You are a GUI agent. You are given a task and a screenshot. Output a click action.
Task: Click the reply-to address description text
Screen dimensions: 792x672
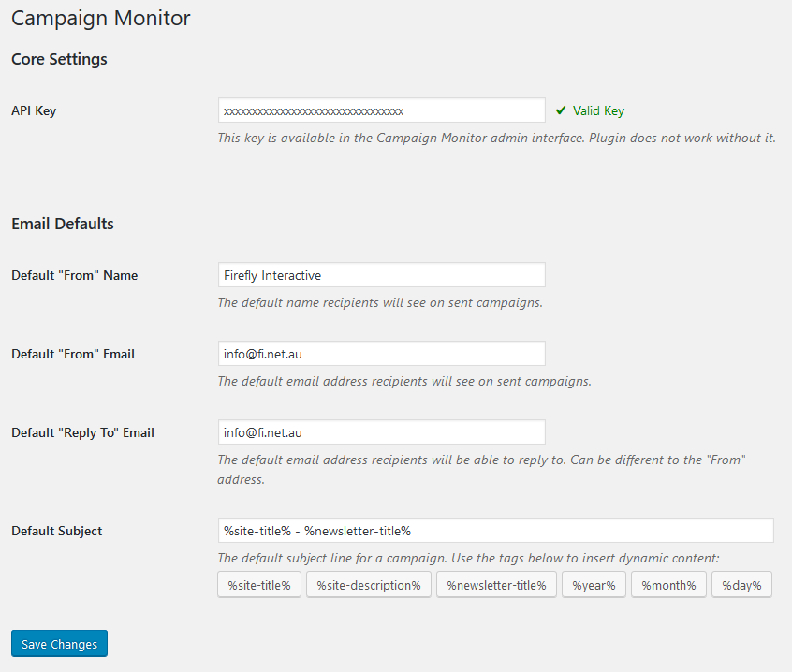click(x=481, y=470)
